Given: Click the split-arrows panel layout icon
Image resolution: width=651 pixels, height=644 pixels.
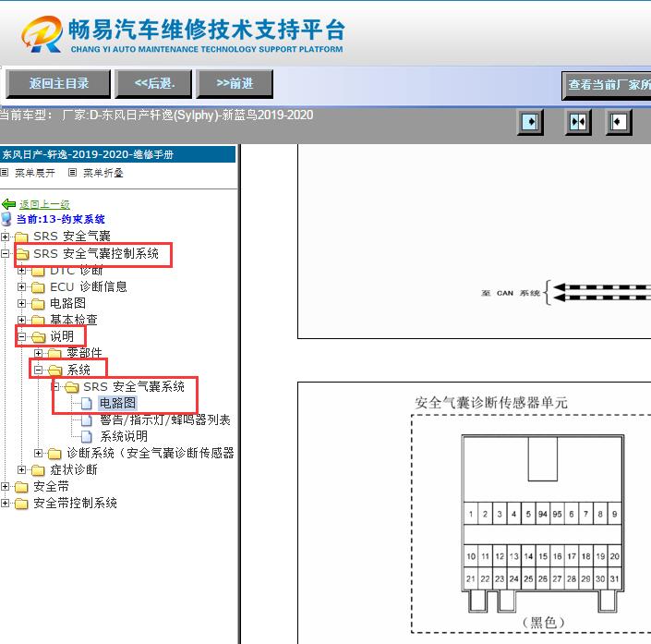Looking at the screenshot, I should tap(578, 122).
